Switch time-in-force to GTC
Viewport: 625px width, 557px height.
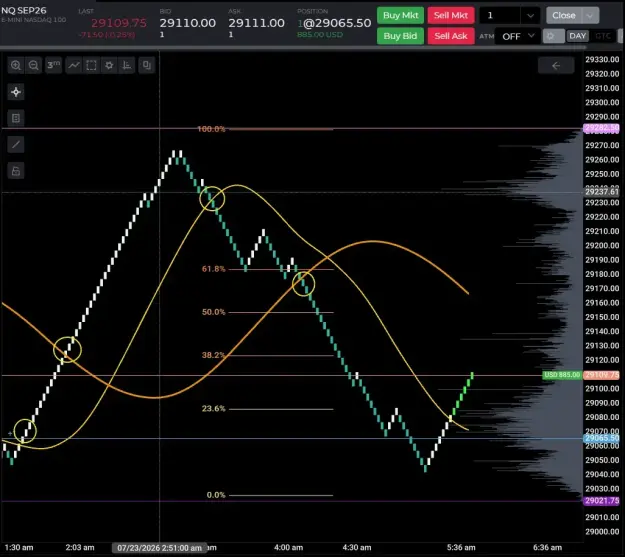point(603,36)
